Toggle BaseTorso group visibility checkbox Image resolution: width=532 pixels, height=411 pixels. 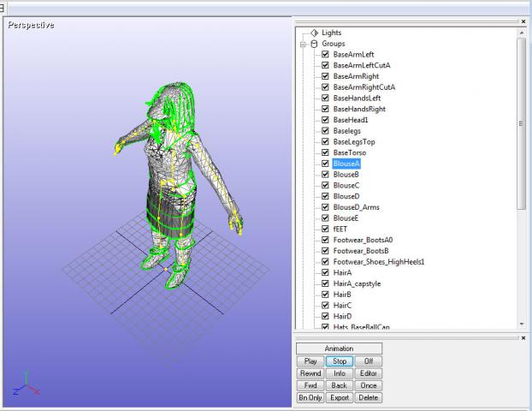[x=325, y=152]
